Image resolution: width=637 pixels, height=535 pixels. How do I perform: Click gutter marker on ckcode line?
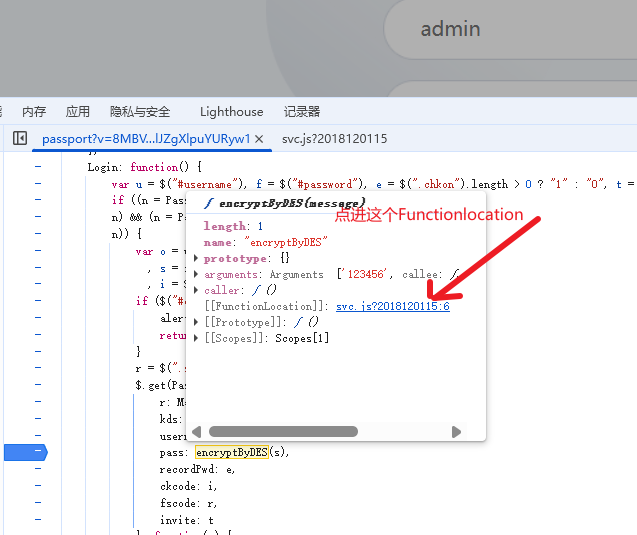coord(38,485)
